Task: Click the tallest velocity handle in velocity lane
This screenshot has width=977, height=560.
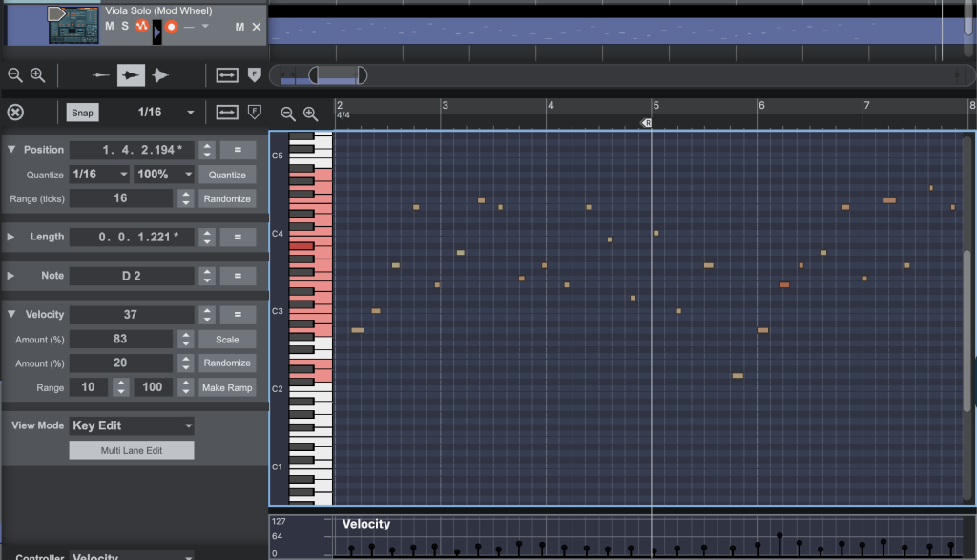Action: pyautogui.click(x=780, y=536)
